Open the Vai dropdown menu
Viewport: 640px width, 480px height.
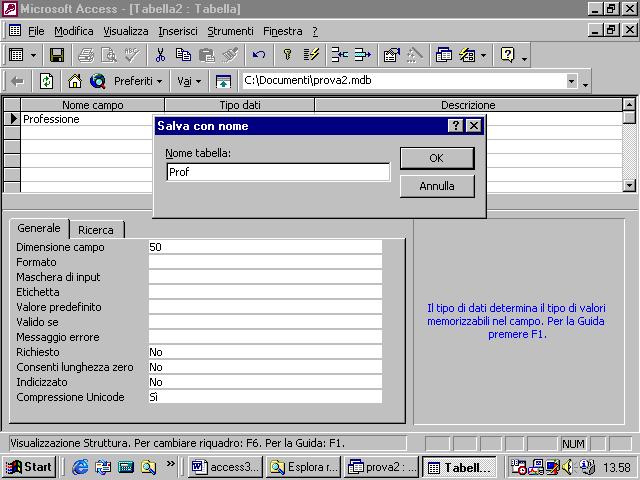pos(189,81)
